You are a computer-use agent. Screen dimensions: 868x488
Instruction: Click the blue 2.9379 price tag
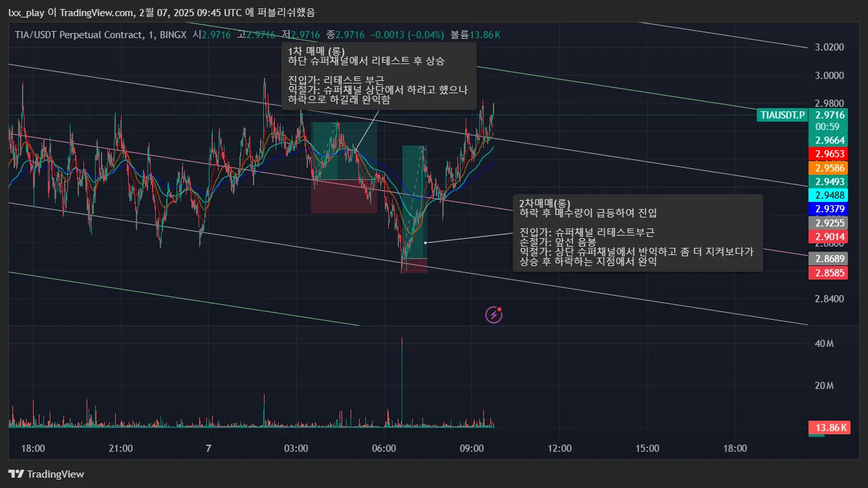[x=828, y=208]
